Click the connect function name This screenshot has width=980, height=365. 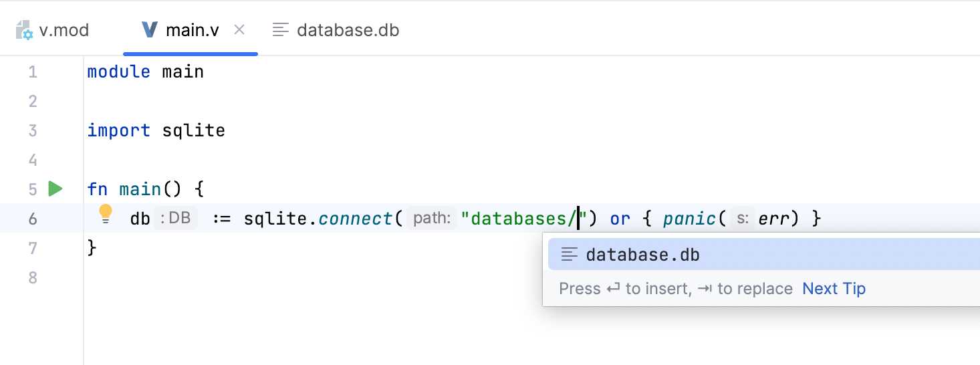[x=356, y=219]
